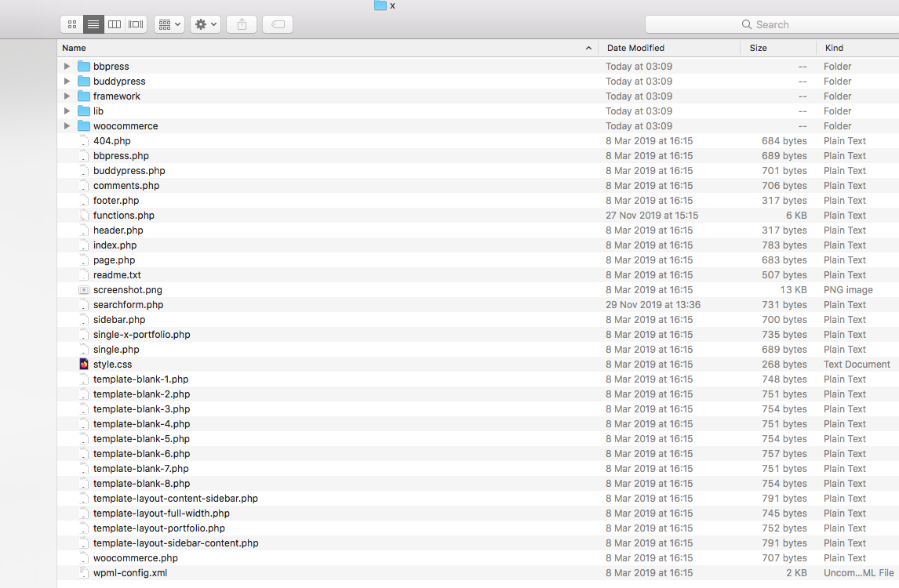Click the sidebar.php file icon

click(84, 320)
